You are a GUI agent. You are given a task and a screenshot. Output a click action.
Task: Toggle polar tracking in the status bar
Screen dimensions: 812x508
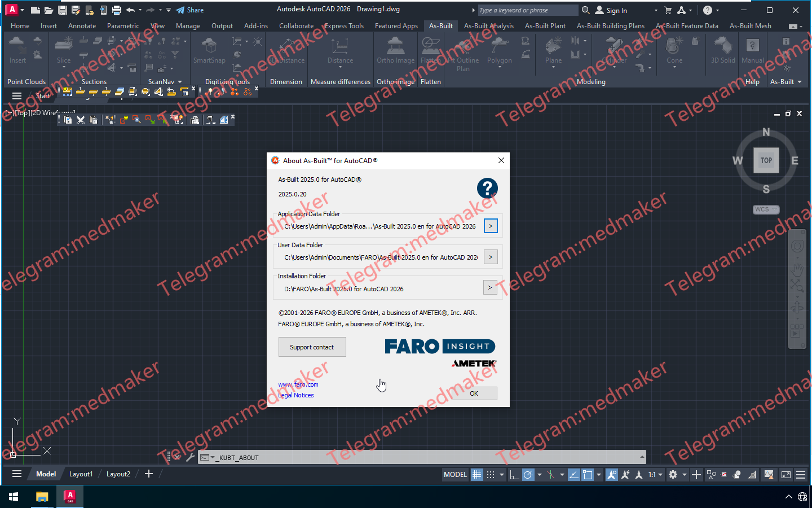(x=528, y=475)
